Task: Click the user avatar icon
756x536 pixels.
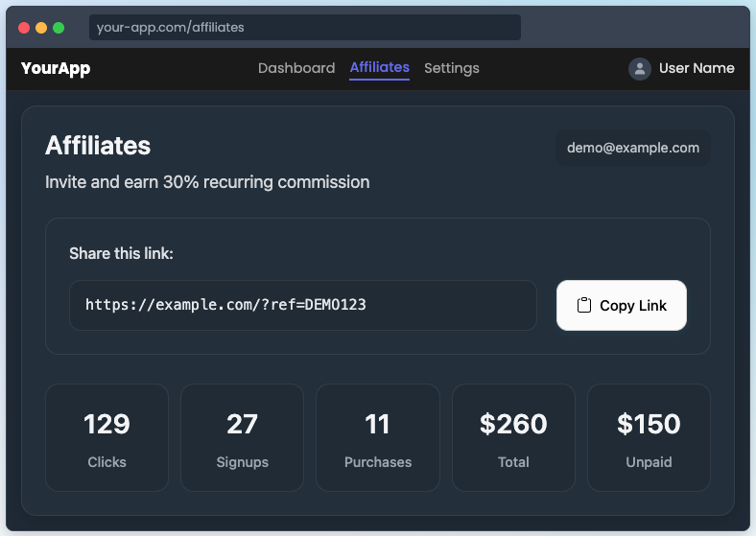Action: tap(639, 68)
